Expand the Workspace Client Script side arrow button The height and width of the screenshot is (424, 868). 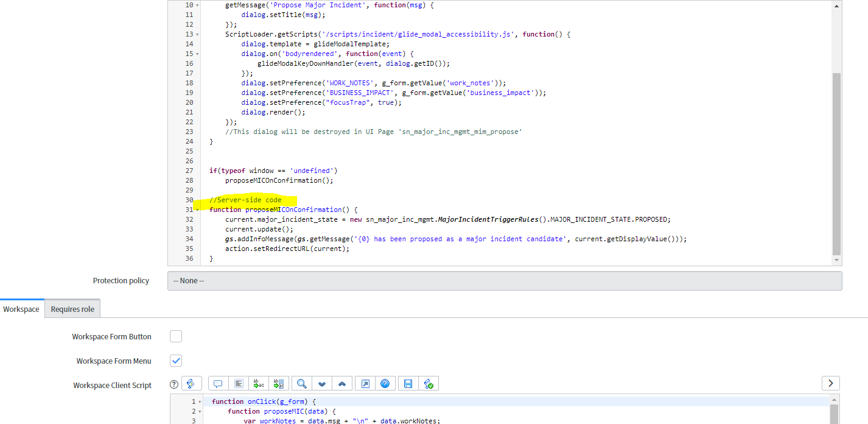pos(831,383)
